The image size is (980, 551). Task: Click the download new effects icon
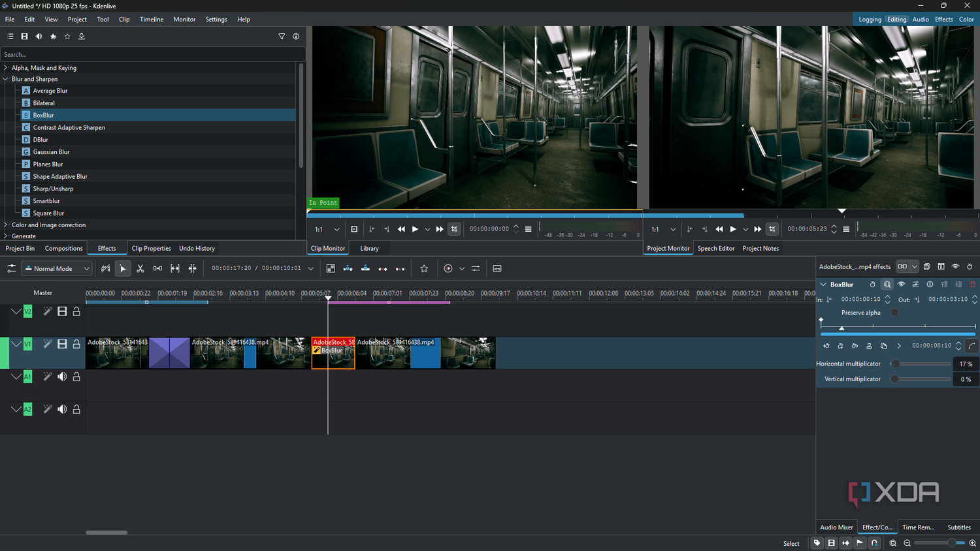pos(82,37)
